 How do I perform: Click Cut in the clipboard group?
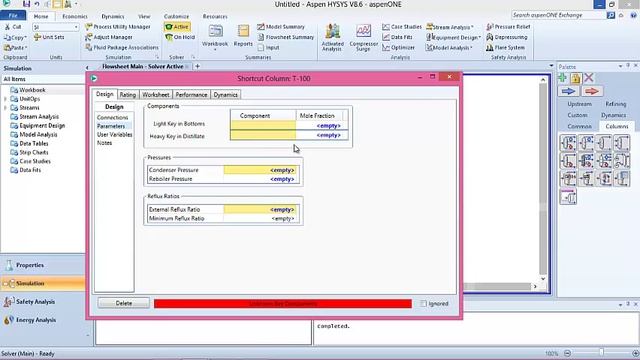13,27
